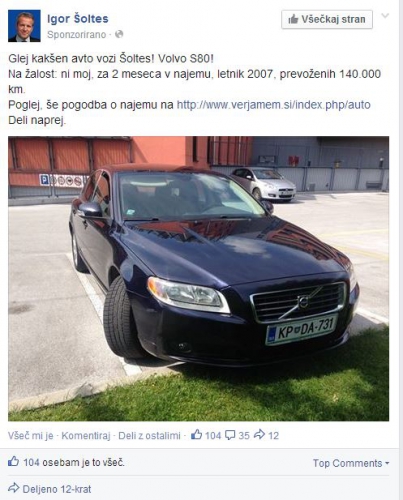Open list of 104 people who liked

[x=73, y=462]
